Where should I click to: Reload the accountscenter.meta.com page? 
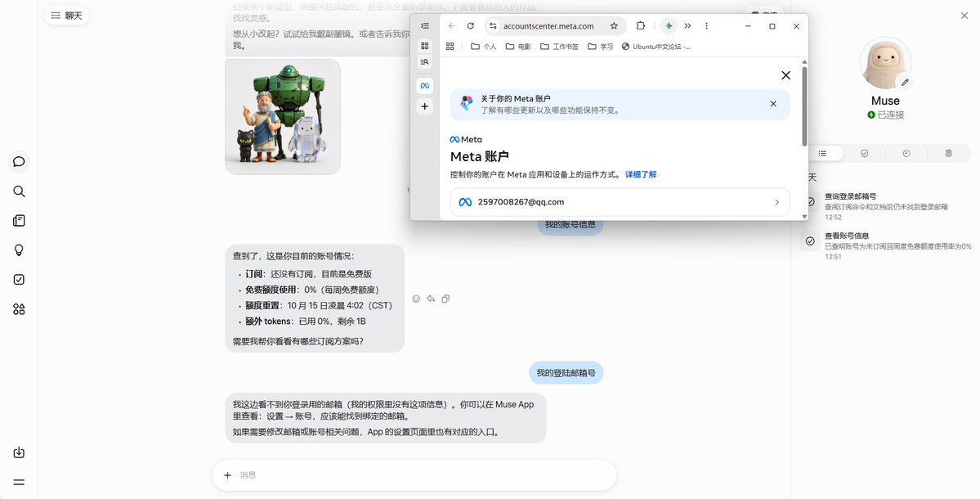(471, 26)
